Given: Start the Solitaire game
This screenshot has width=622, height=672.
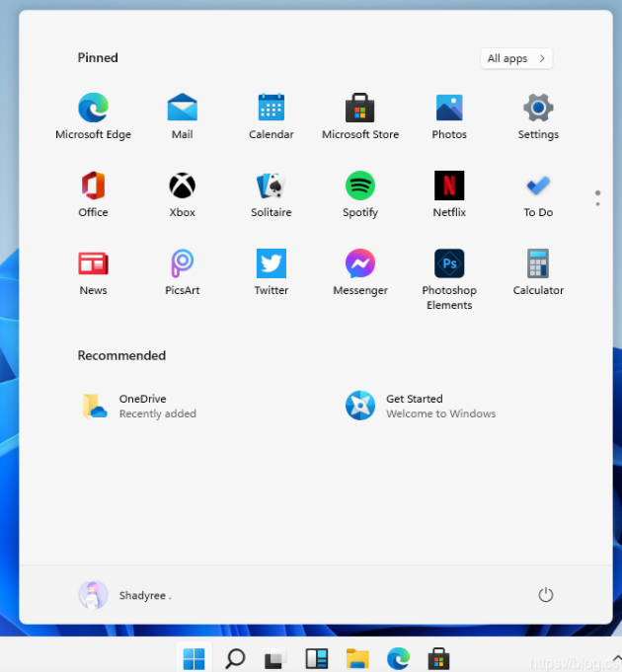Looking at the screenshot, I should (x=272, y=193).
